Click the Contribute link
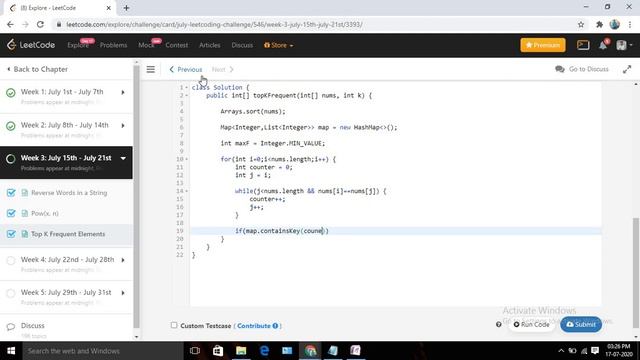640x360 pixels. tap(254, 326)
